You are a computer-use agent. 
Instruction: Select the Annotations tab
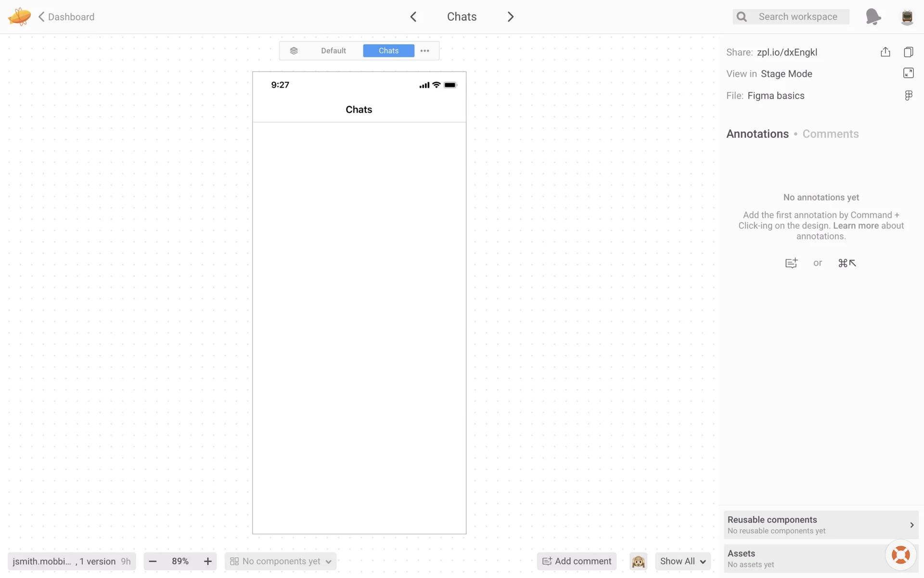tap(757, 134)
